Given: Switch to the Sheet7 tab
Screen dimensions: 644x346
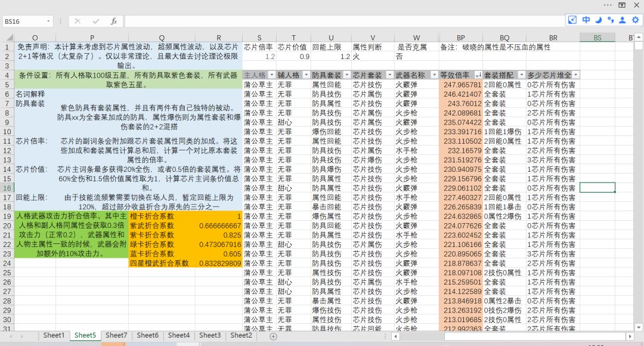Looking at the screenshot, I should coord(116,335).
